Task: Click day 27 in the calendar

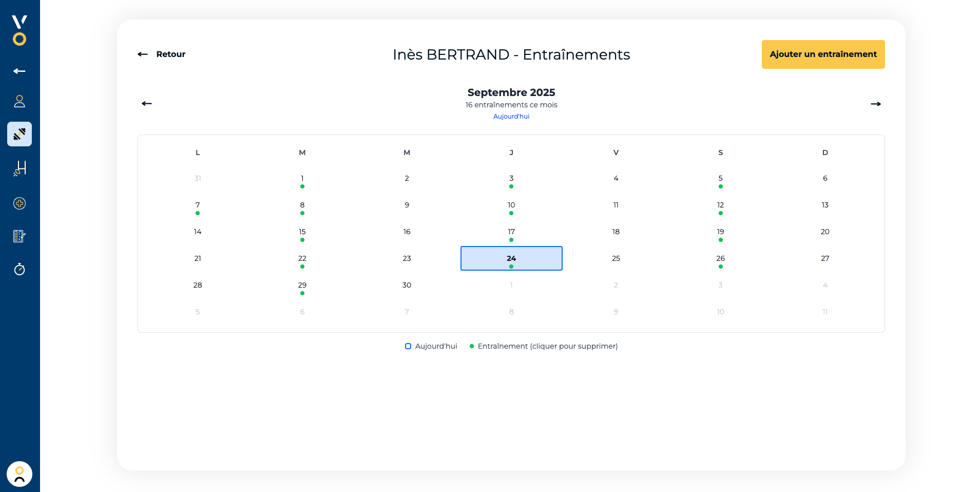Action: click(825, 259)
